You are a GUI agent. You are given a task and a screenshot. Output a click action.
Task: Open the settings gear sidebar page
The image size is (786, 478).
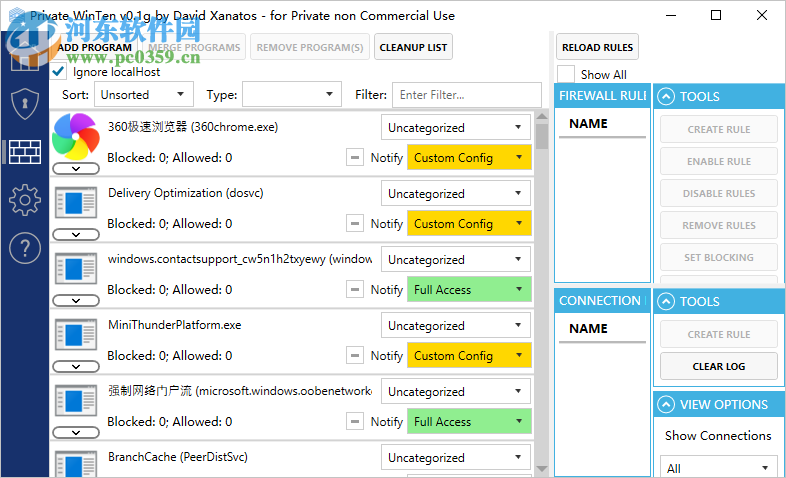pyautogui.click(x=25, y=200)
